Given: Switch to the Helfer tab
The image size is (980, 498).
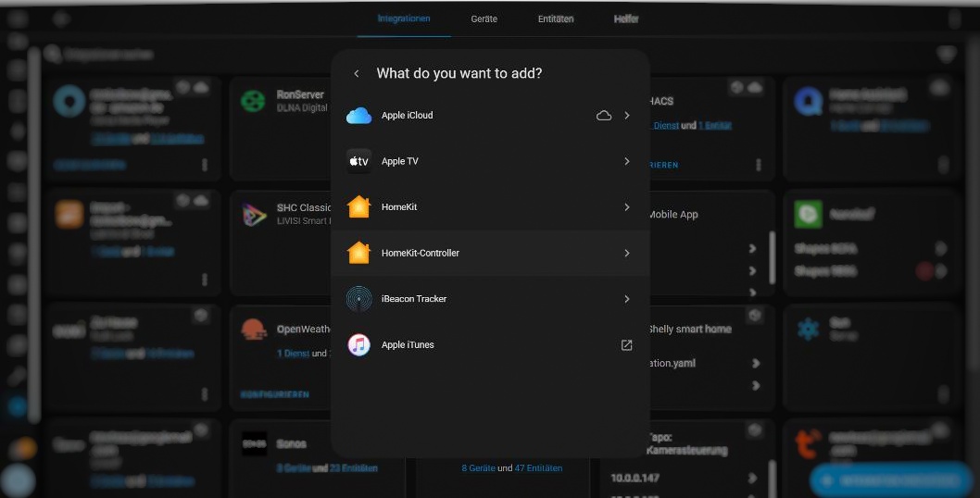Looking at the screenshot, I should 626,19.
